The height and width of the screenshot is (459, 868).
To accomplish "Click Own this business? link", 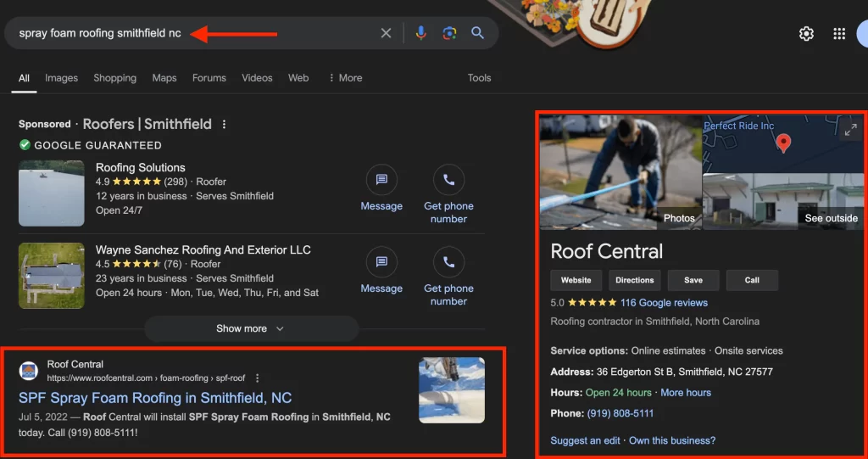I will [672, 440].
